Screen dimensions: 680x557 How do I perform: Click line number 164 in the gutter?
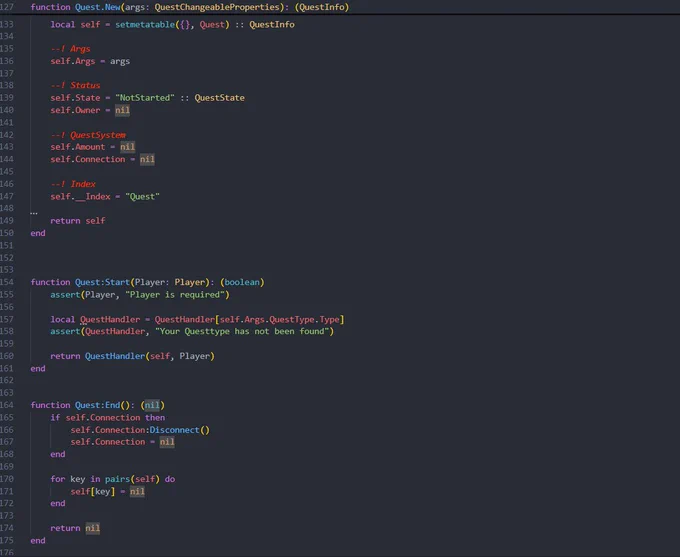pyautogui.click(x=7, y=405)
